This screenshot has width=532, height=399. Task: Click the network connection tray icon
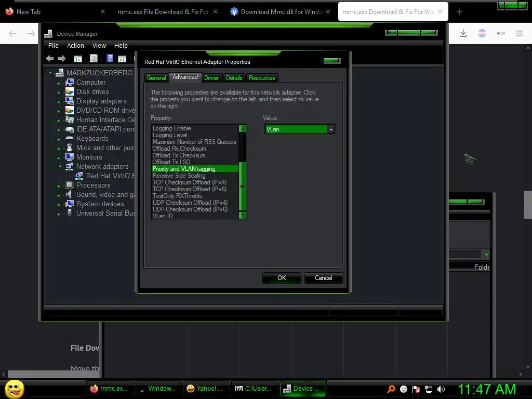tap(429, 389)
